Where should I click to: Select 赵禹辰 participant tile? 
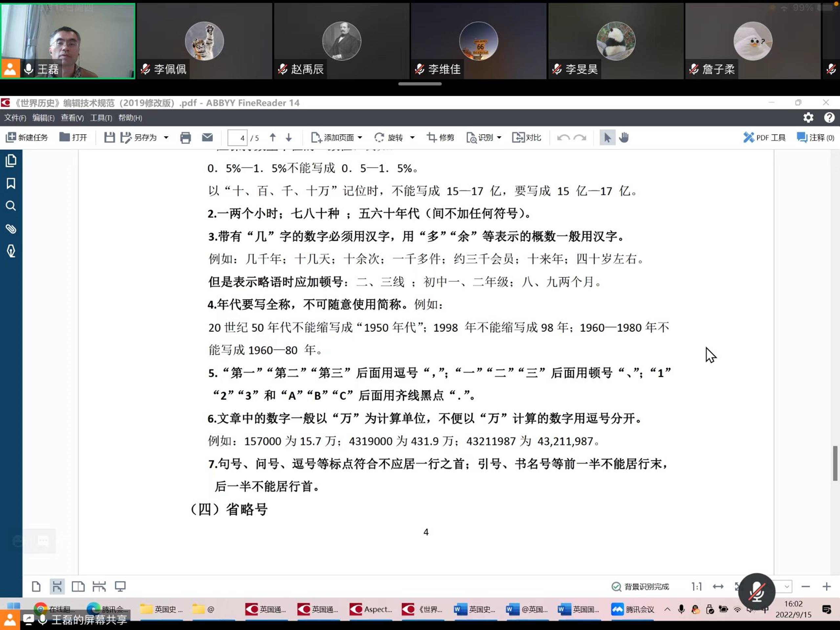pyautogui.click(x=341, y=41)
